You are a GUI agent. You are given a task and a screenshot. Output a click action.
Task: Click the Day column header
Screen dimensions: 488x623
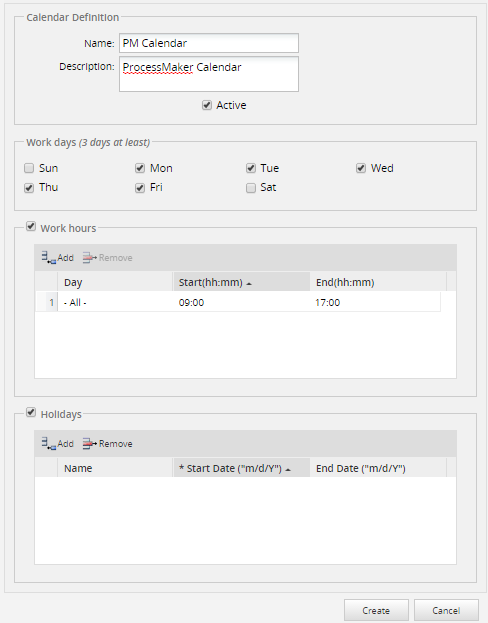tap(115, 282)
